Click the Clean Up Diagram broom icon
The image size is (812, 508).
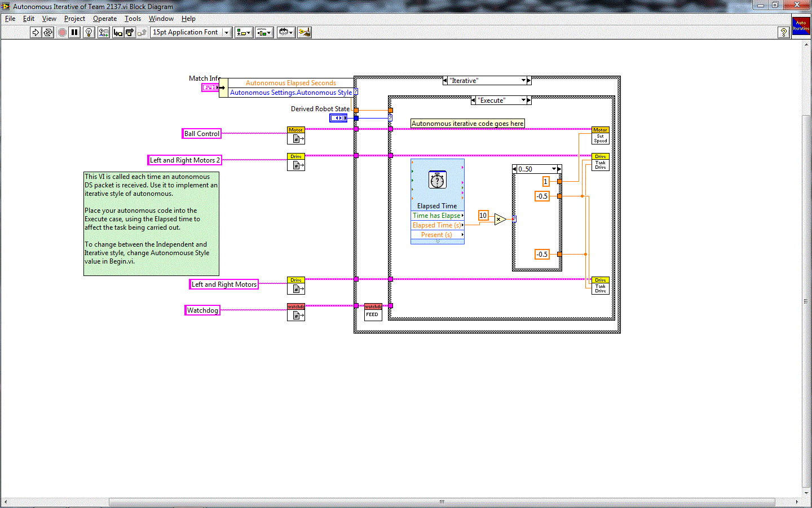(304, 32)
